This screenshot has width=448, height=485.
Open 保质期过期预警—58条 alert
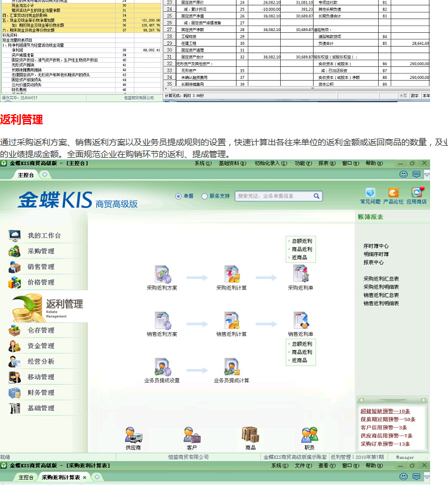pos(388,419)
